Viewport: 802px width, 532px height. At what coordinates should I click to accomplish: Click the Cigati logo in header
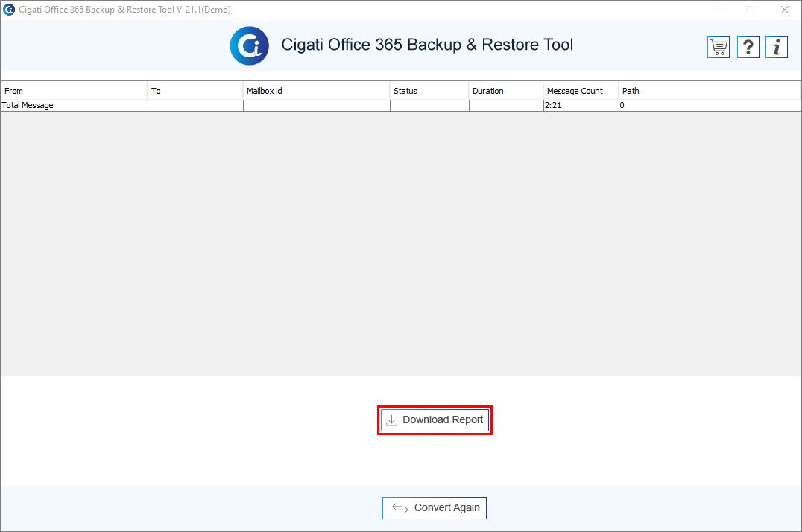pyautogui.click(x=249, y=45)
